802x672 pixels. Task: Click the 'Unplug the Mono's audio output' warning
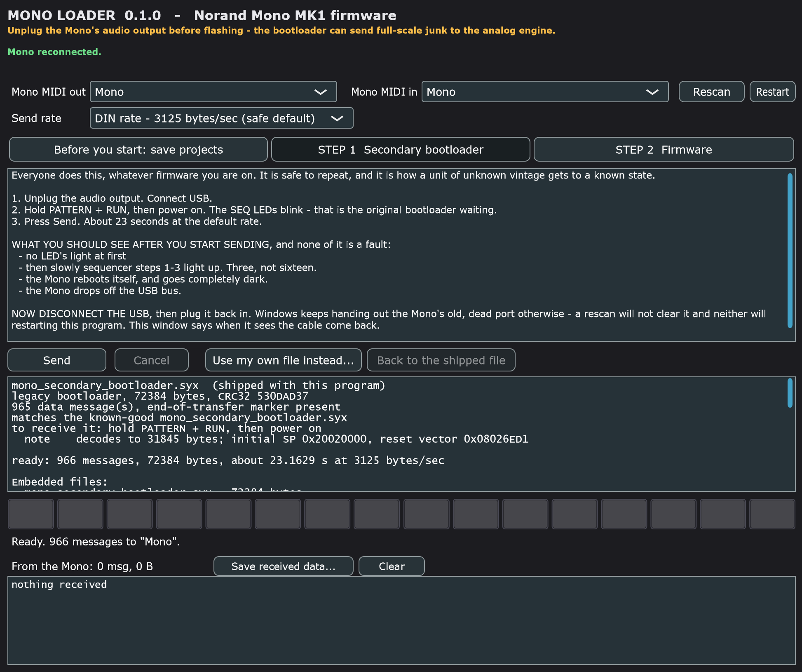281,31
